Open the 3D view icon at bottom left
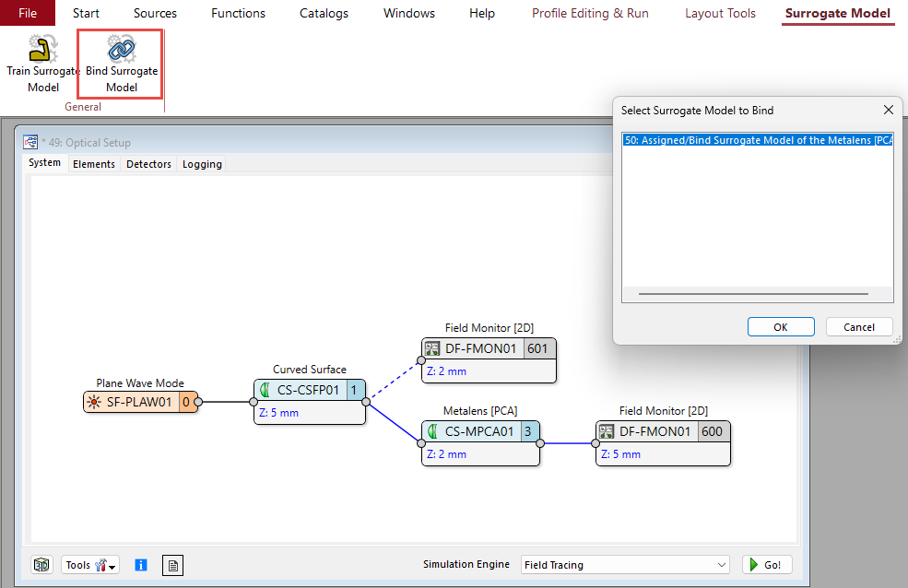Screen dimensions: 908x588 41,565
